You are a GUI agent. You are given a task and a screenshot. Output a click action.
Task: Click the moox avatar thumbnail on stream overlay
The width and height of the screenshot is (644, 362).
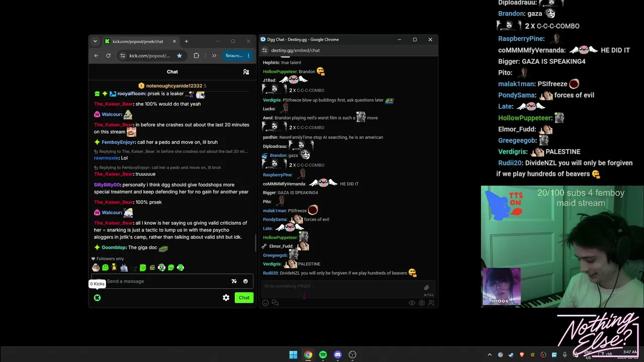pos(502,287)
